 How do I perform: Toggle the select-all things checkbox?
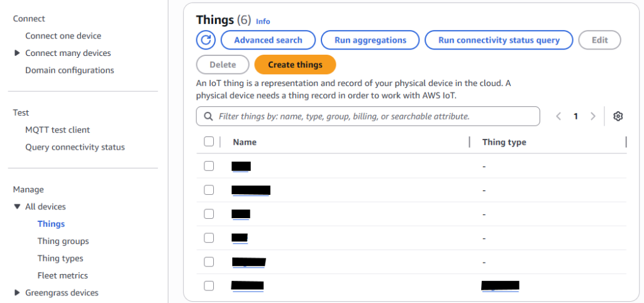209,142
